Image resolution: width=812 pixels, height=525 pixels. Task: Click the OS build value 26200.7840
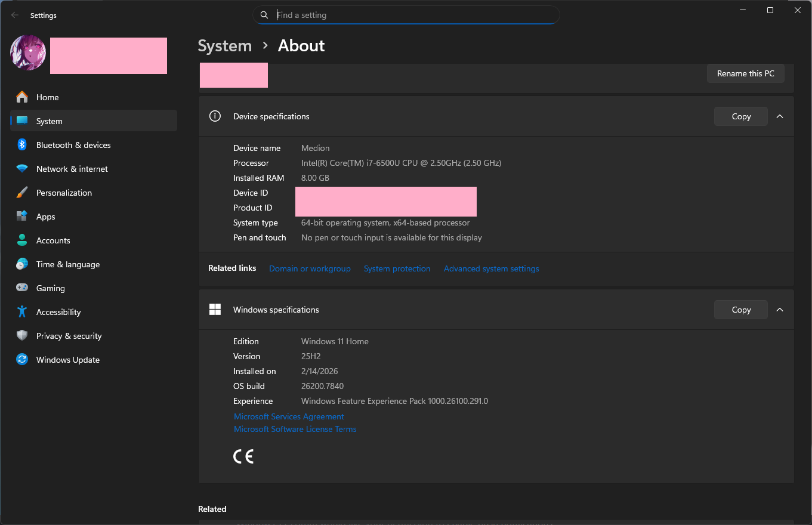click(x=323, y=386)
